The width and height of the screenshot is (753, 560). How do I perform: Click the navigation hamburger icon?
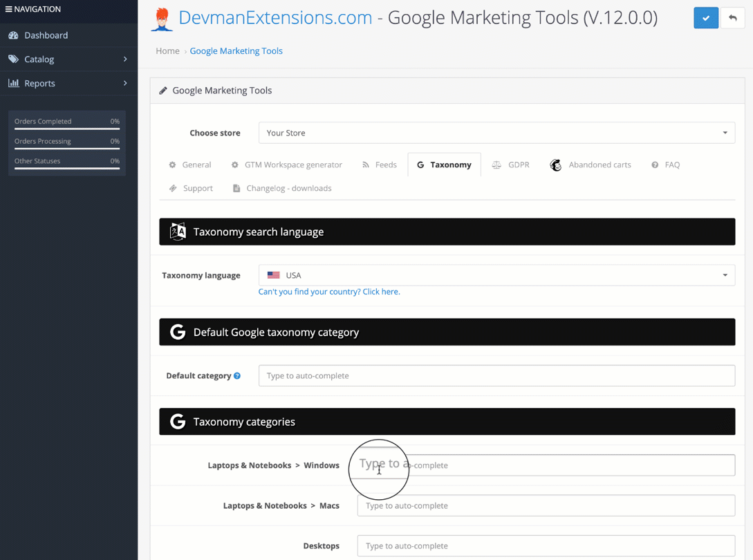tap(9, 9)
